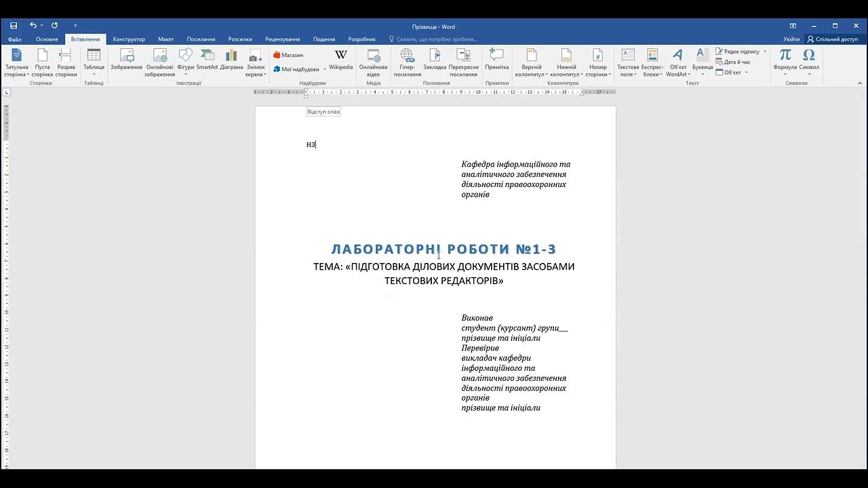Image resolution: width=868 pixels, height=488 pixels.
Task: Insert a Перехресне посилання cross-reference
Action: coord(464,63)
